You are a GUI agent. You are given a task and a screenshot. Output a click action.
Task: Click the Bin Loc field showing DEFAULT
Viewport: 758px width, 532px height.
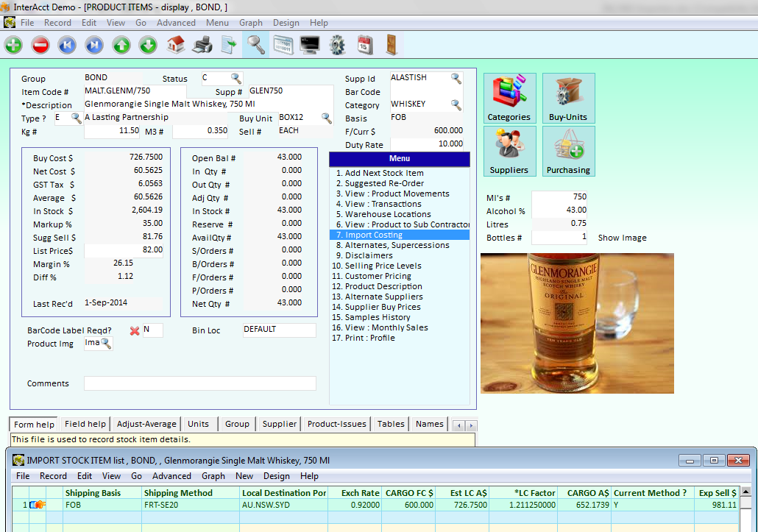coord(280,330)
